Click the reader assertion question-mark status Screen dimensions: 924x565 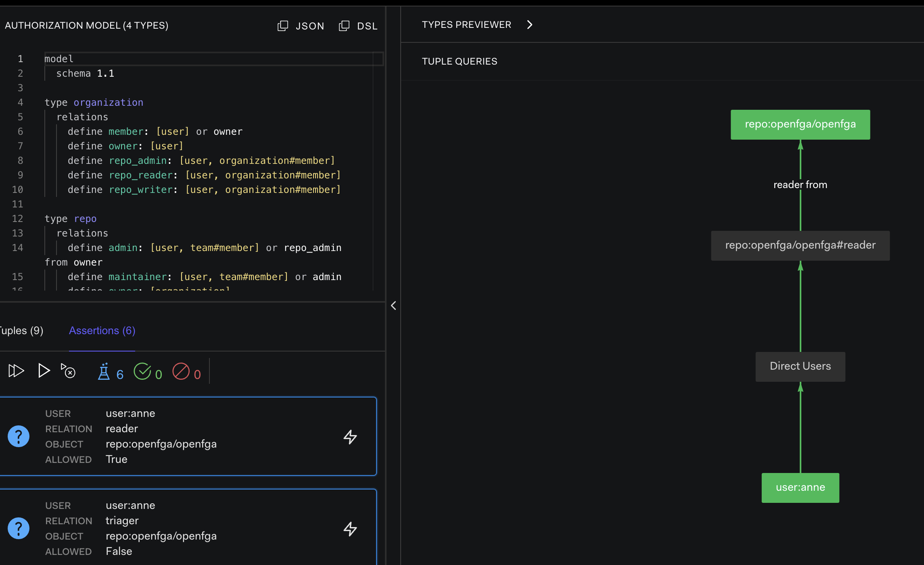pos(19,436)
